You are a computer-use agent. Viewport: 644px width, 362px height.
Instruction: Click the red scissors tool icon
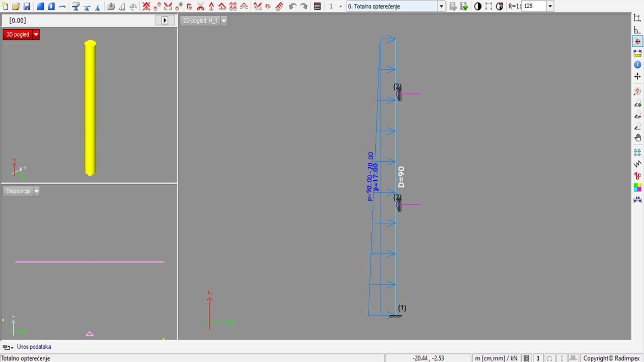[x=201, y=7]
